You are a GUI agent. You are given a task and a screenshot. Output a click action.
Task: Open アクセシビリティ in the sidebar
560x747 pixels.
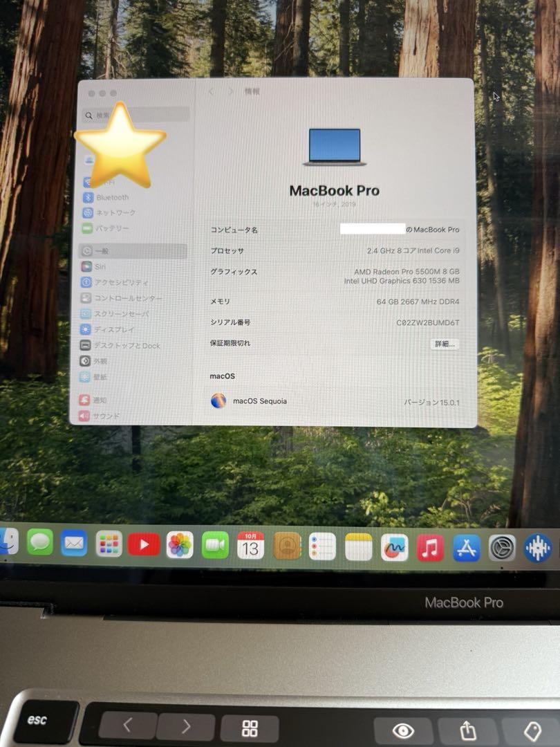coord(115,282)
